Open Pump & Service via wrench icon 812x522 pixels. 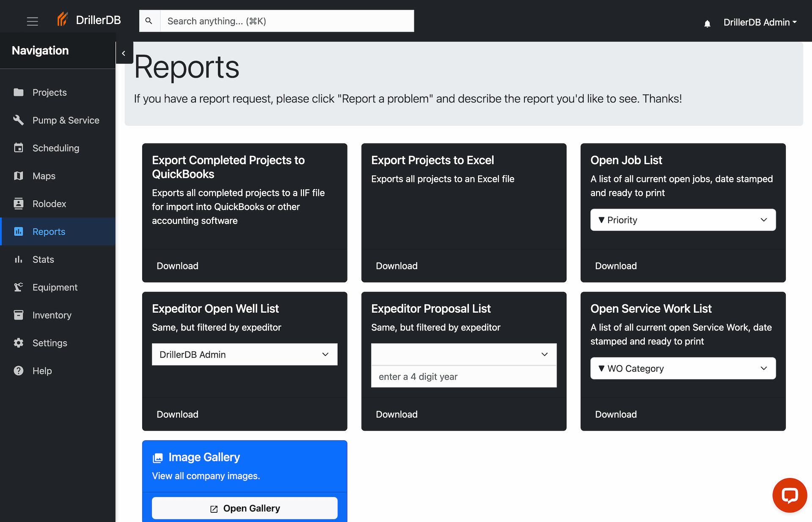point(19,120)
